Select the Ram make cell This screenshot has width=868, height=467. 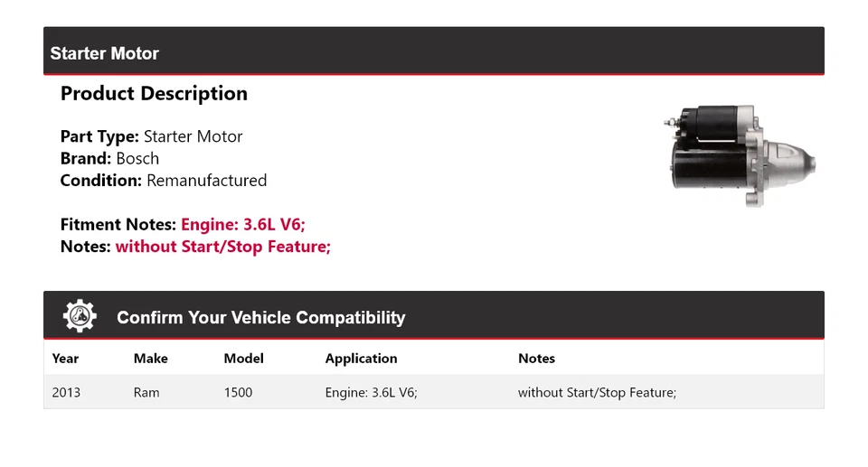[x=146, y=392]
